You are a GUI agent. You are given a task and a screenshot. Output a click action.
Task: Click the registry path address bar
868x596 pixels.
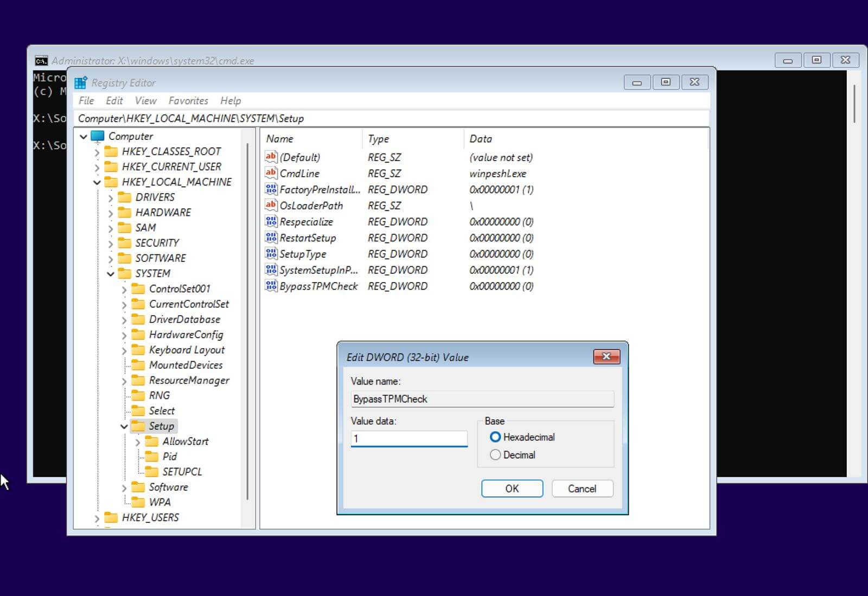click(391, 118)
